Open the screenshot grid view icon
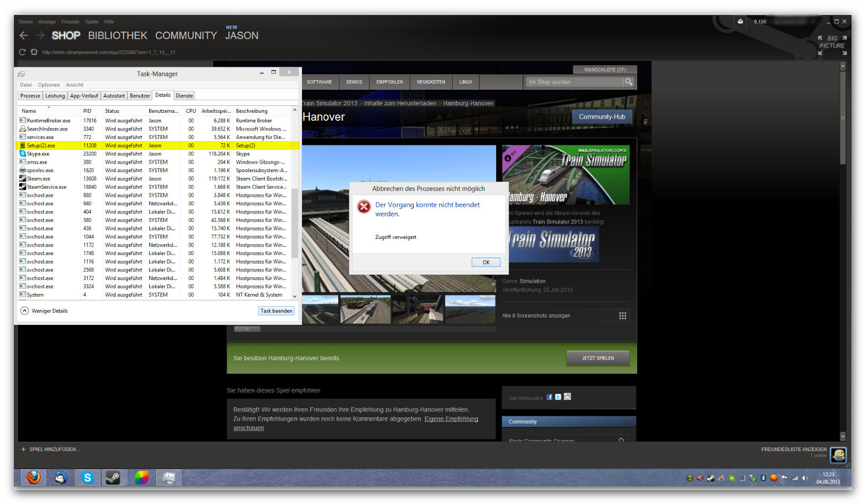The width and height of the screenshot is (866, 504). (x=623, y=315)
